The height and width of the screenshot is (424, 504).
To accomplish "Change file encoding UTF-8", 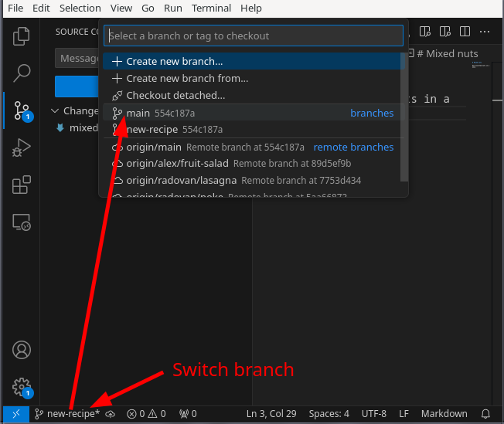I will click(x=374, y=414).
